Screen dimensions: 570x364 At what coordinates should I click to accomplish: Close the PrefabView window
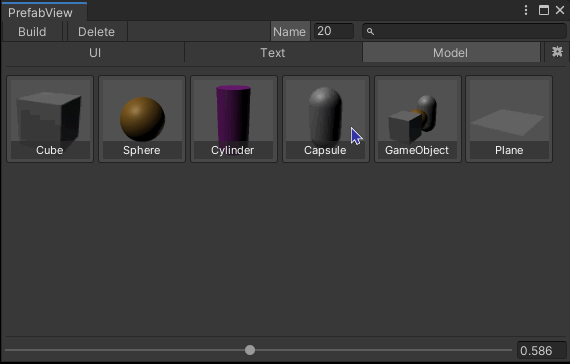pyautogui.click(x=560, y=10)
